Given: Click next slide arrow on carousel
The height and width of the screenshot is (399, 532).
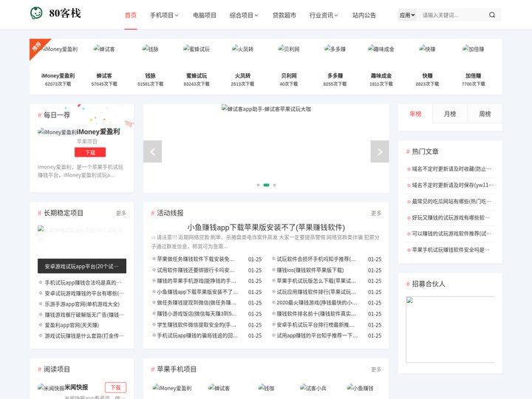Looking at the screenshot, I should tap(380, 151).
